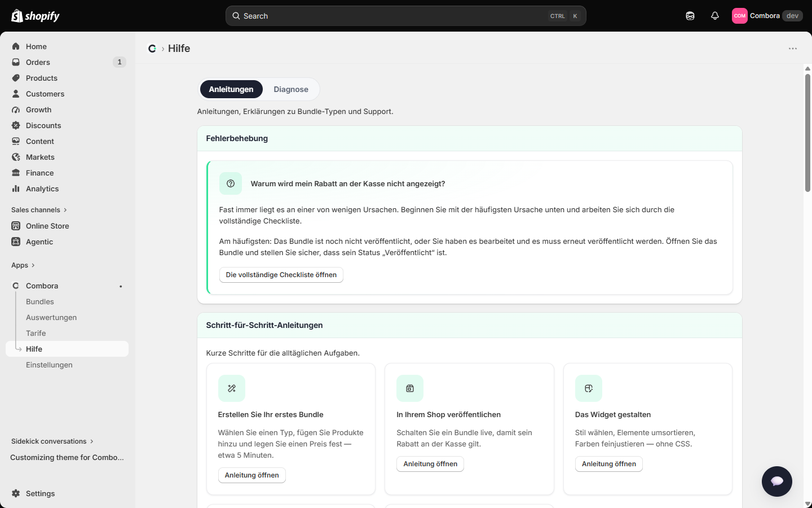The image size is (812, 508).
Task: Open the Sidekick assistant icon in top bar
Action: 690,16
